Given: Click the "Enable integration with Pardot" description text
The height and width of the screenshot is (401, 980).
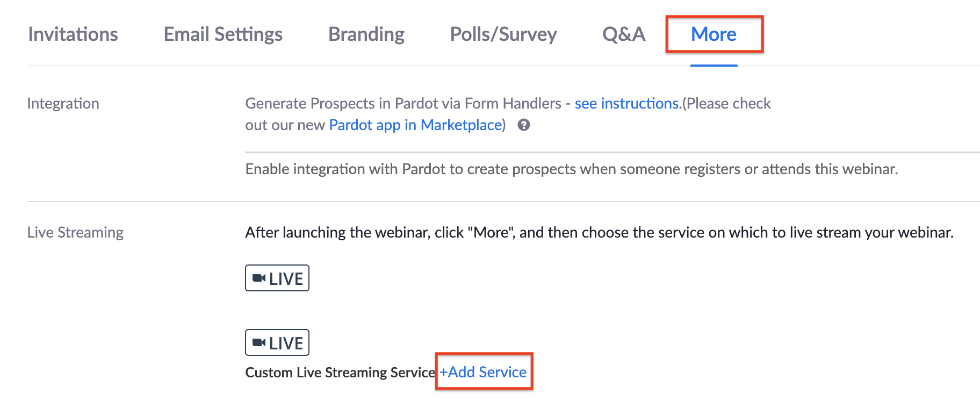Looking at the screenshot, I should tap(571, 169).
